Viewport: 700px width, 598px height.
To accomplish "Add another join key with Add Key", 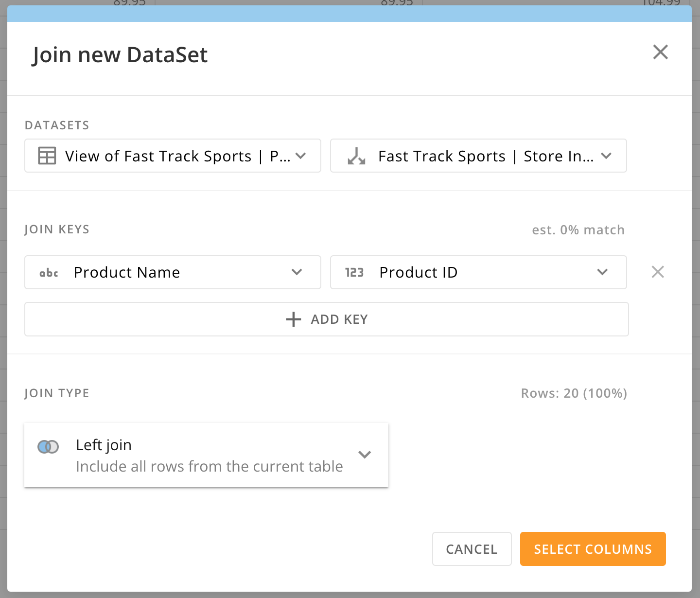I will pos(326,319).
